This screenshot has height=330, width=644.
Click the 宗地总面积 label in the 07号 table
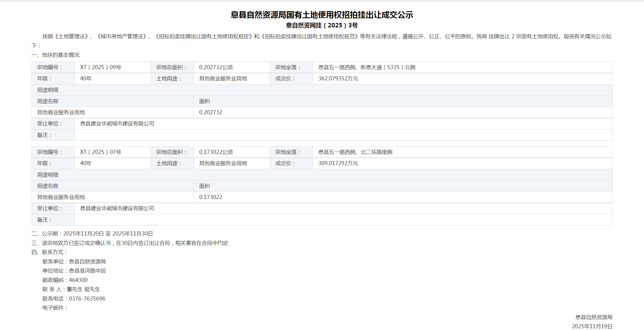click(171, 152)
